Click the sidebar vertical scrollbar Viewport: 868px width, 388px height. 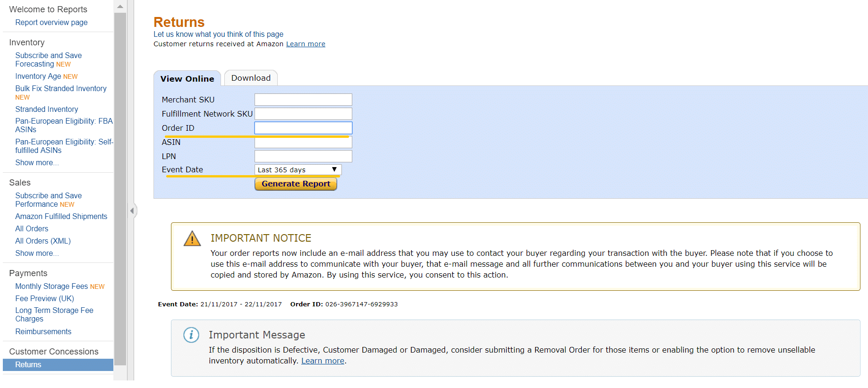coord(120,189)
